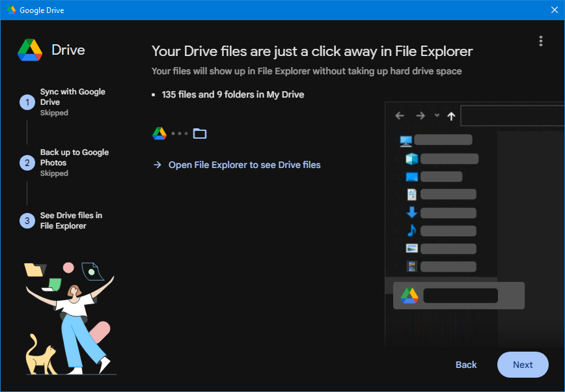
Task: Open the three-dot overflow menu
Action: [x=540, y=41]
